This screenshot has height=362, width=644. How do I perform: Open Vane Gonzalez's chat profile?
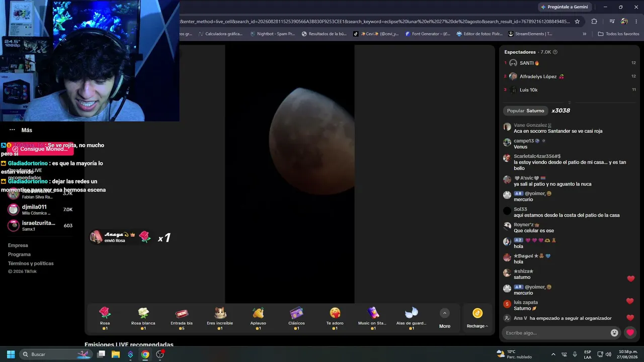coord(530,125)
